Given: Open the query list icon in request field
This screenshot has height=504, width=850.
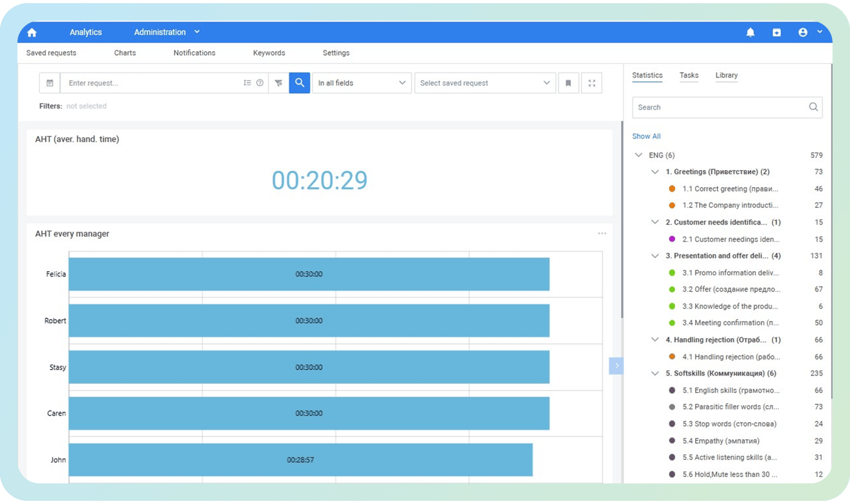Looking at the screenshot, I should (247, 83).
